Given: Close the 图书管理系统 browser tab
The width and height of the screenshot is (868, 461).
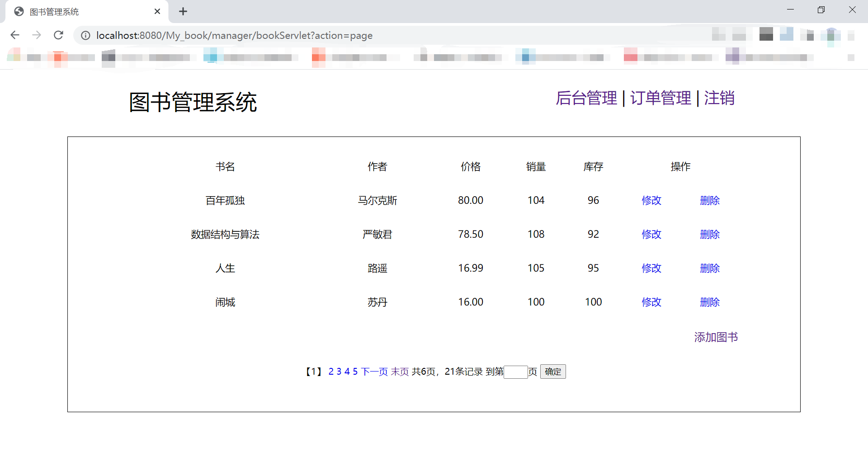Looking at the screenshot, I should (157, 11).
